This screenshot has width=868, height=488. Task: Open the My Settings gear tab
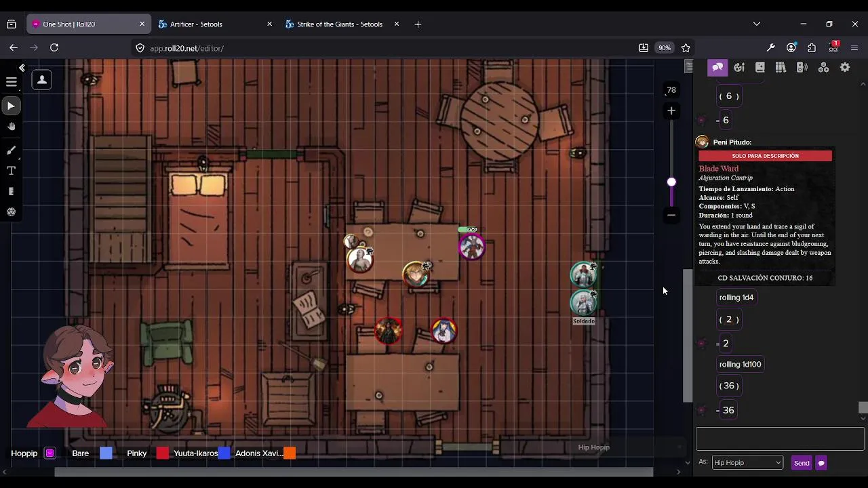pos(845,67)
